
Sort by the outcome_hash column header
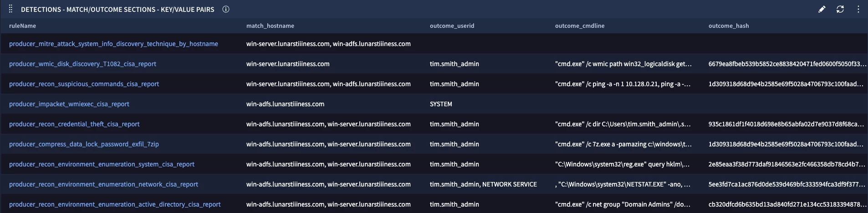[x=729, y=26]
